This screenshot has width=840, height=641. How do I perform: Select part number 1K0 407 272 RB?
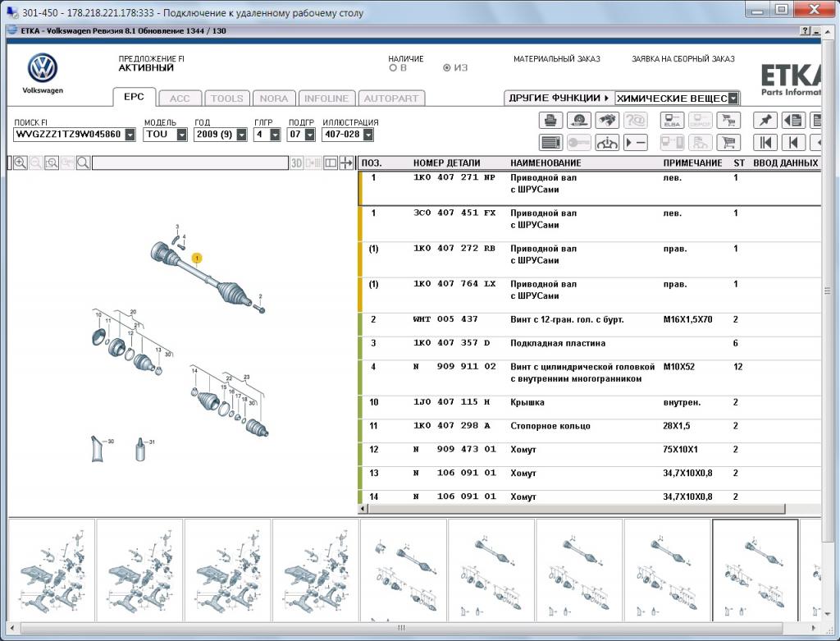(x=454, y=248)
